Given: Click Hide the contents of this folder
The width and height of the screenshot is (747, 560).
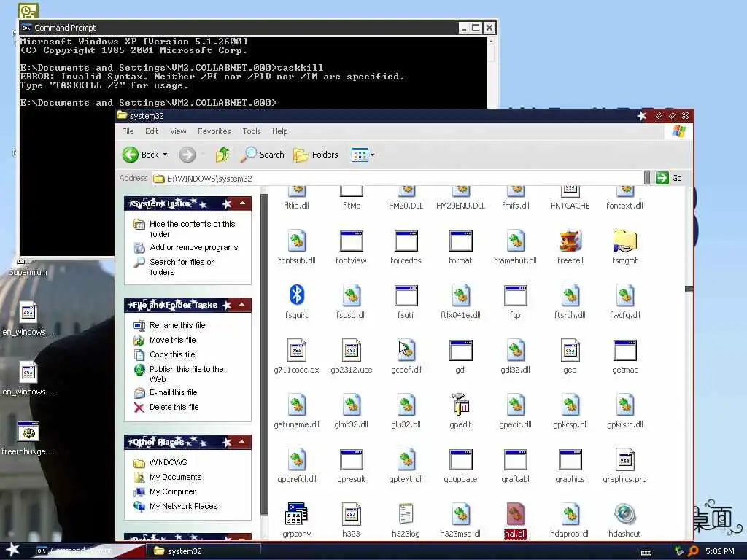Looking at the screenshot, I should tap(192, 229).
